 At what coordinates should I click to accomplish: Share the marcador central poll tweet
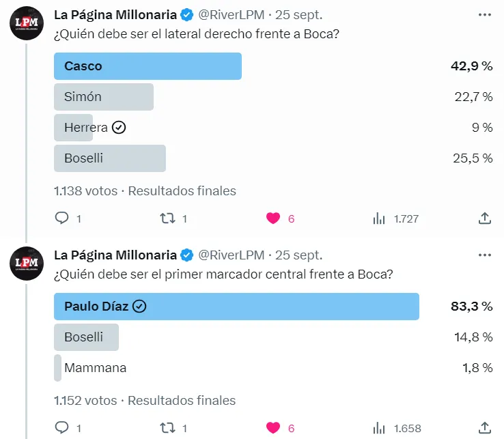484,428
